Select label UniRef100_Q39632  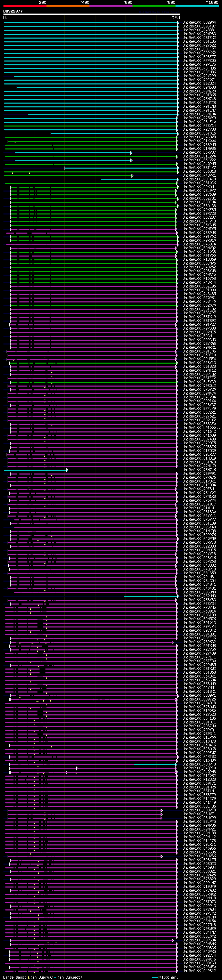(x=199, y=642)
